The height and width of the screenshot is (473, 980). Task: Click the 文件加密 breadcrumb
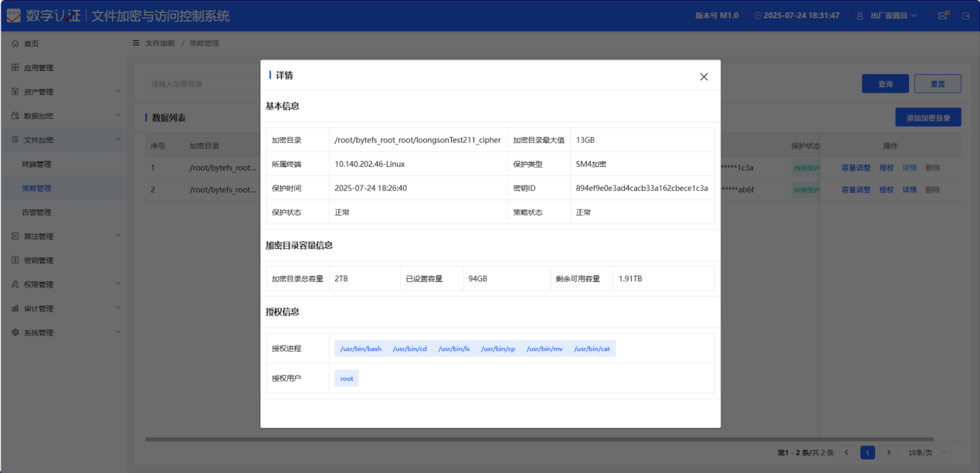160,43
